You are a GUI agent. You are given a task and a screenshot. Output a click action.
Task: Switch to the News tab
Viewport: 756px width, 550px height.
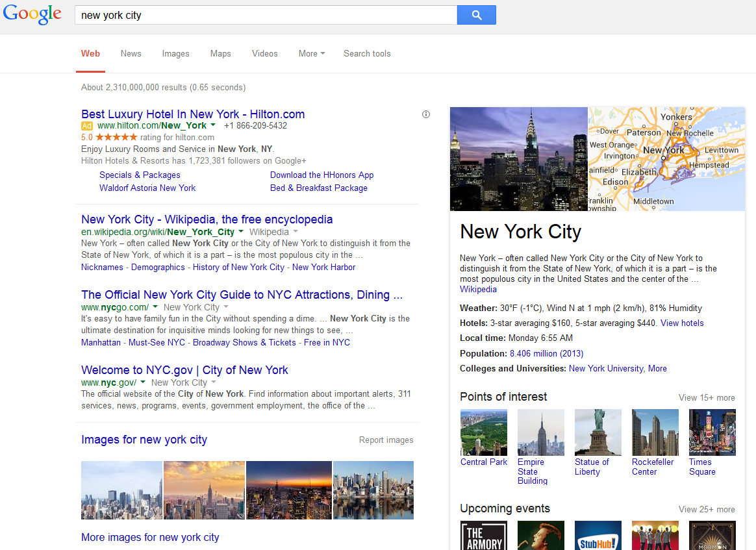[x=131, y=54]
